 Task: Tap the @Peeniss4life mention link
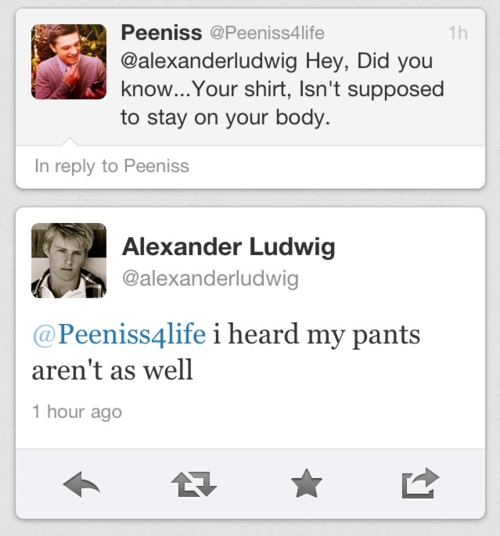pos(119,334)
